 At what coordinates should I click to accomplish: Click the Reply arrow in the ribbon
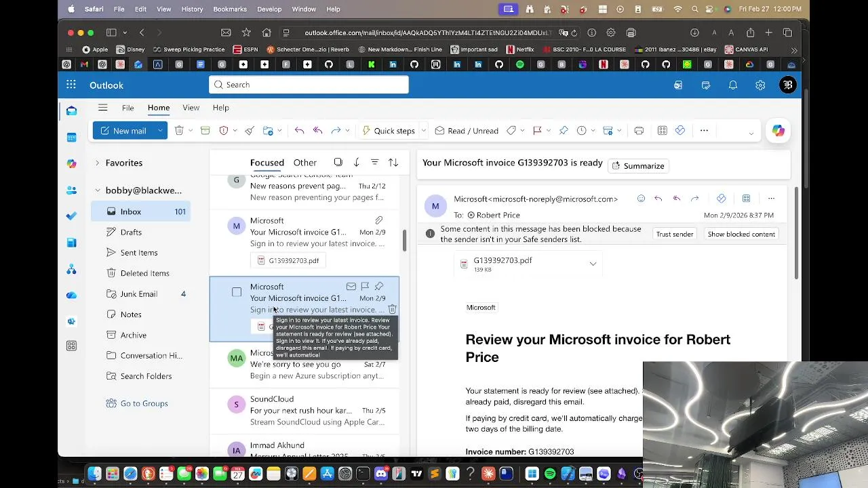(x=299, y=131)
